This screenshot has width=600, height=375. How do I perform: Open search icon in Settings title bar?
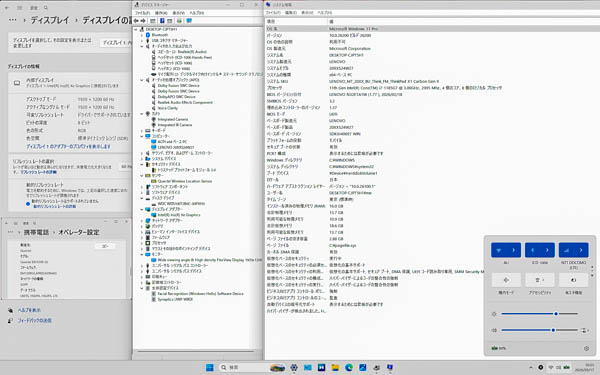click(46, 8)
